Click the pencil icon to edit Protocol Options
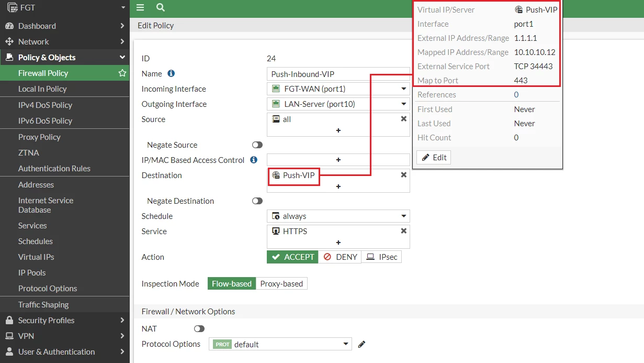This screenshot has height=363, width=644. 361,344
